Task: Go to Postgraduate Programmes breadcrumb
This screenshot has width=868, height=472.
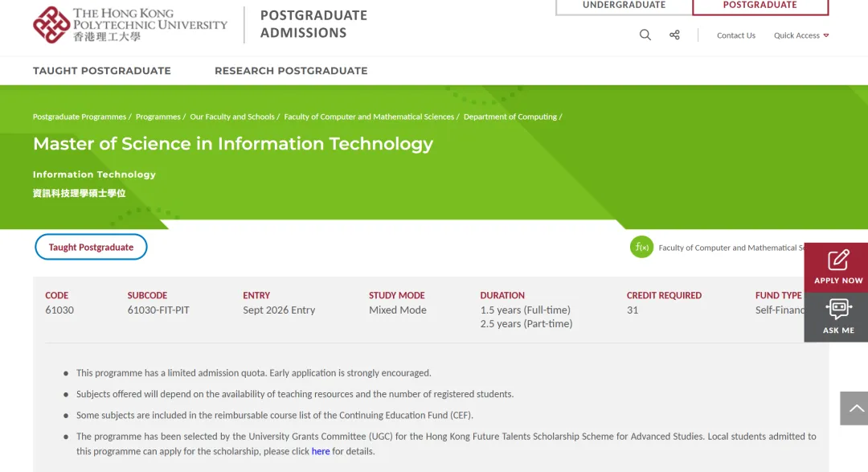Action: coord(80,117)
